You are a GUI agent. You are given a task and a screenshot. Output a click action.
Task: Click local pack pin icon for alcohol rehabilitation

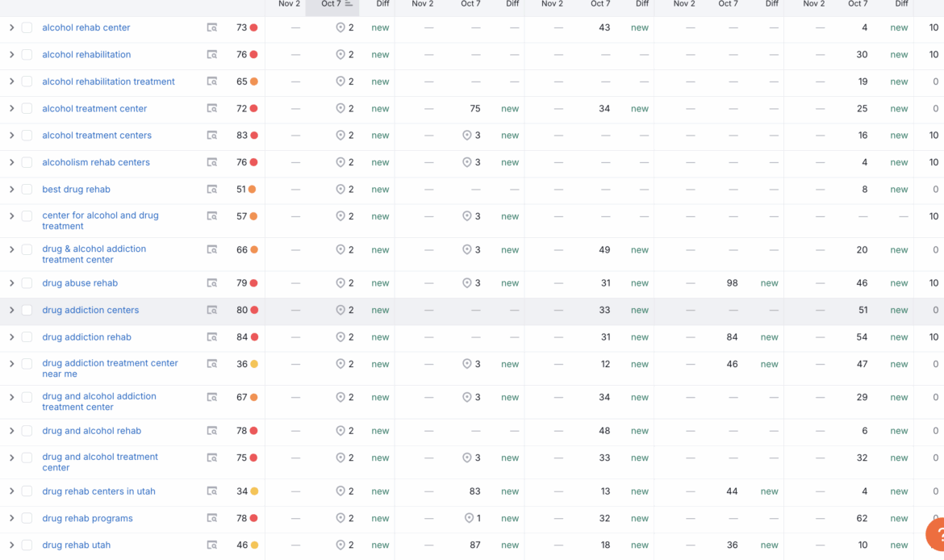point(340,55)
